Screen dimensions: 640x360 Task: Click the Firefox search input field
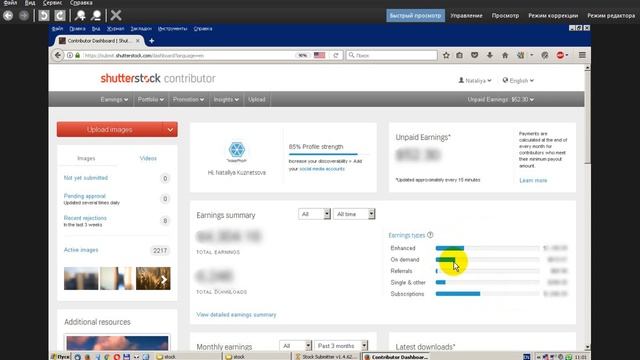point(392,55)
